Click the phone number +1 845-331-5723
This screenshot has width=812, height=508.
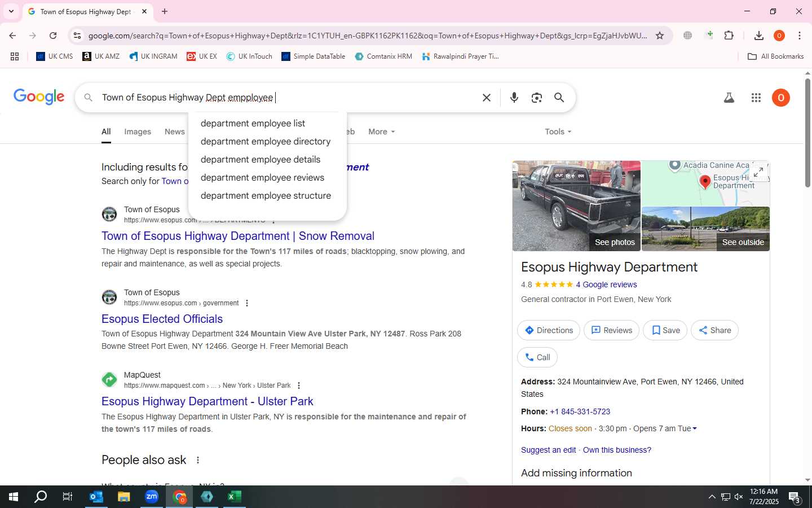click(x=580, y=411)
